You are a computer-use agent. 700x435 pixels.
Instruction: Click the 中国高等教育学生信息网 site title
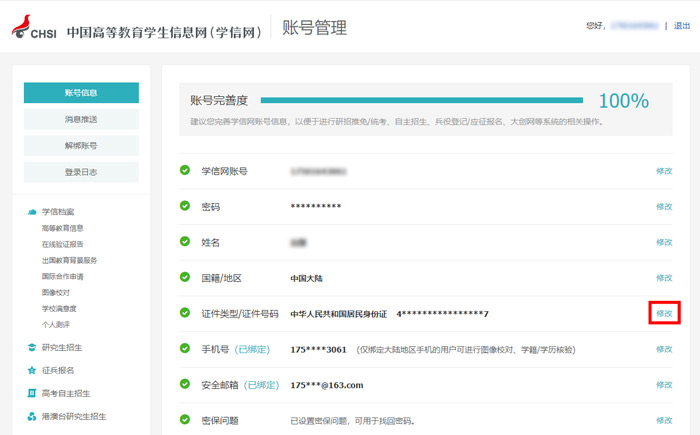[164, 33]
